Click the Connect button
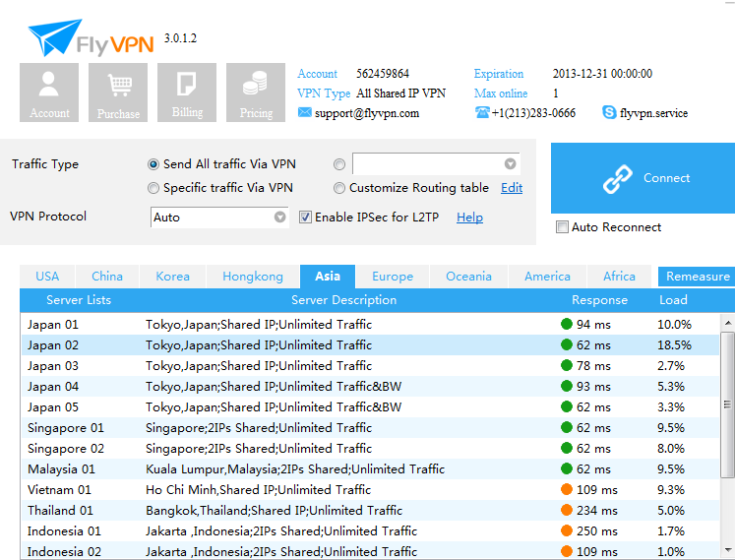 (643, 178)
